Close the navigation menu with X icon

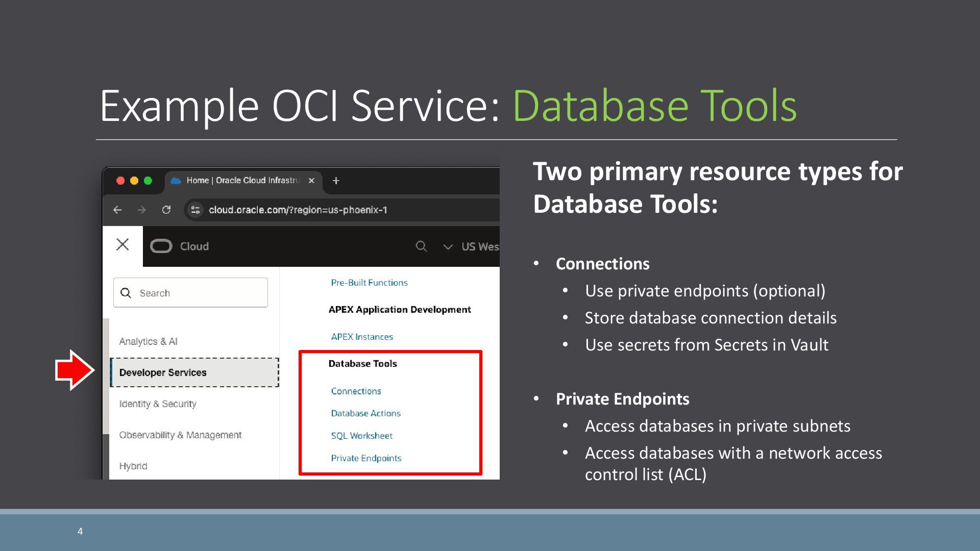click(122, 244)
